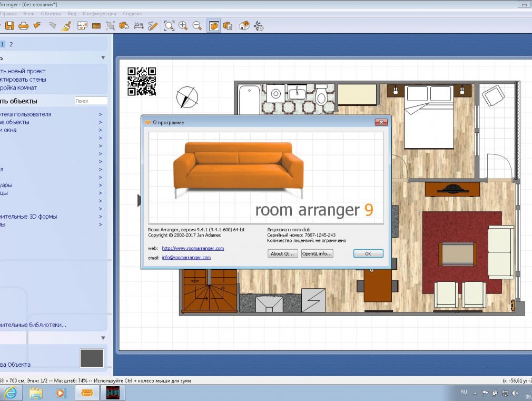Click the QR code on the plan

pos(142,82)
